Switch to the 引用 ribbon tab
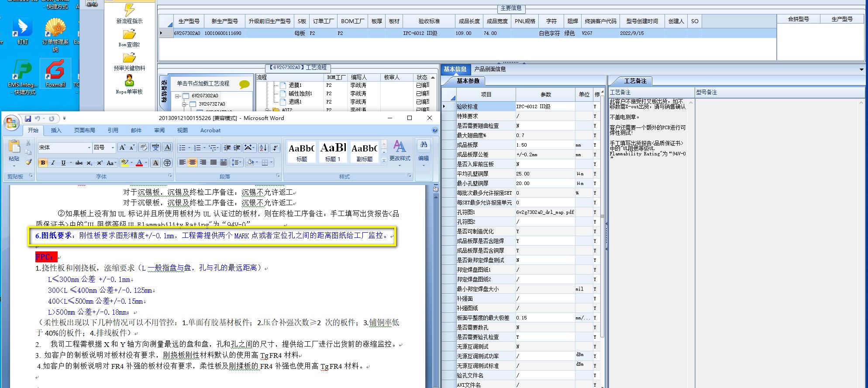Screen dimensions: 868x388 (x=113, y=130)
